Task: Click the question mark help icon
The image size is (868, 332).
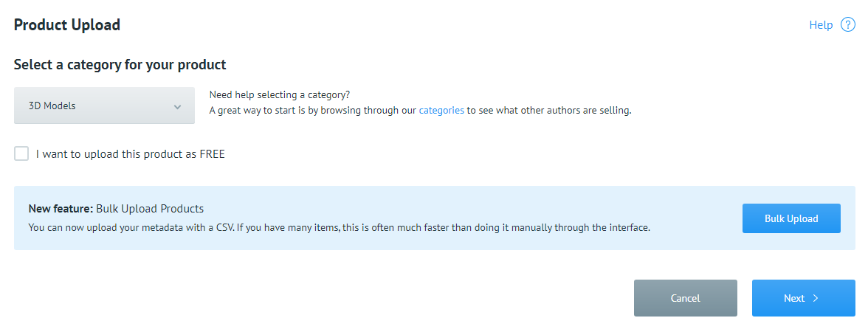Action: click(848, 25)
